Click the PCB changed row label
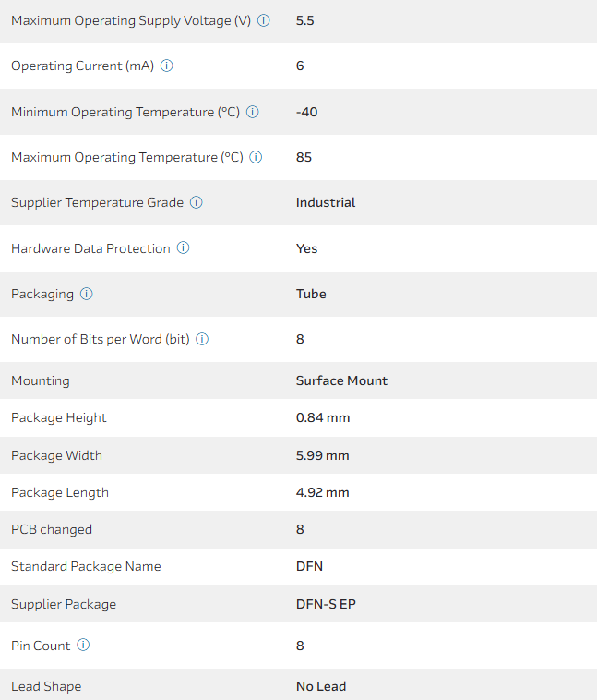597x700 pixels. point(52,529)
